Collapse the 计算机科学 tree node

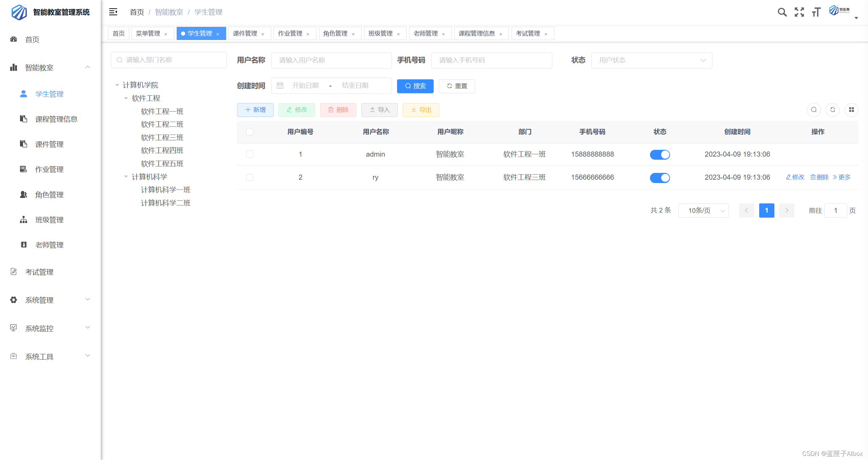point(126,177)
